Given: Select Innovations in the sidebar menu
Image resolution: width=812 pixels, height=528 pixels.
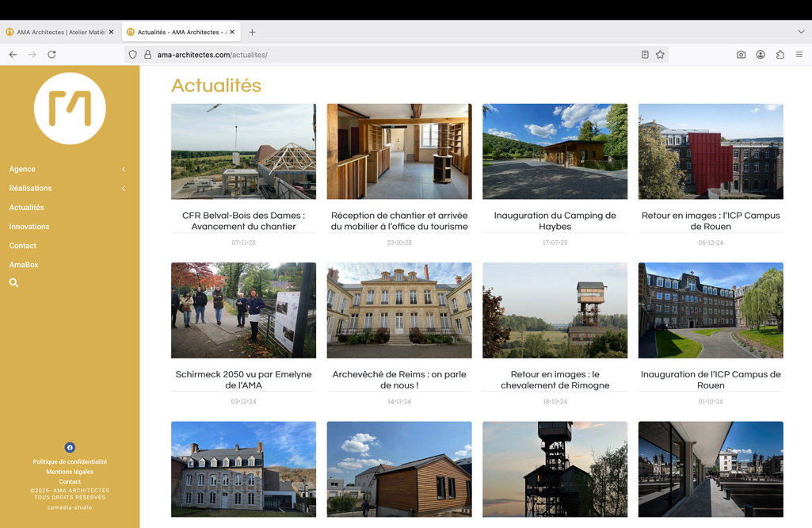Looking at the screenshot, I should pyautogui.click(x=29, y=227).
